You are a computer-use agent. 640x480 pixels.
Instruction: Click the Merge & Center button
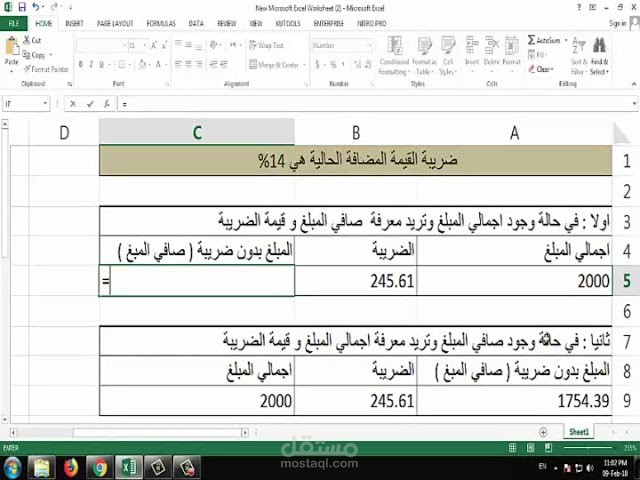click(x=273, y=64)
